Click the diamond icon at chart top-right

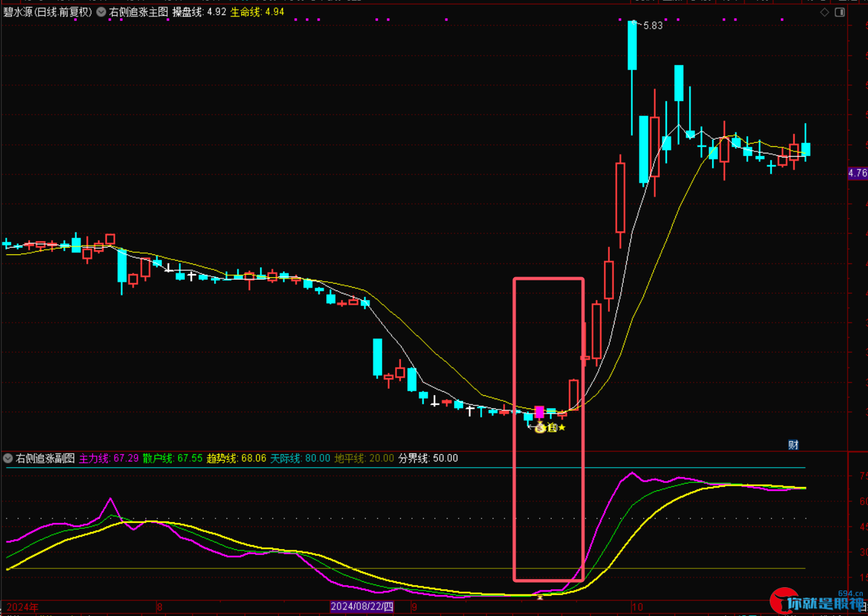click(825, 12)
